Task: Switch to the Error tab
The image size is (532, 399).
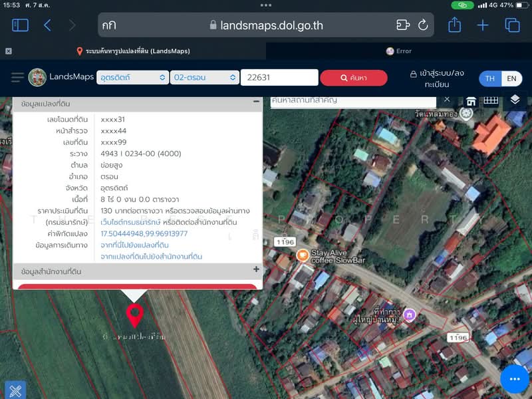Action: [398, 51]
